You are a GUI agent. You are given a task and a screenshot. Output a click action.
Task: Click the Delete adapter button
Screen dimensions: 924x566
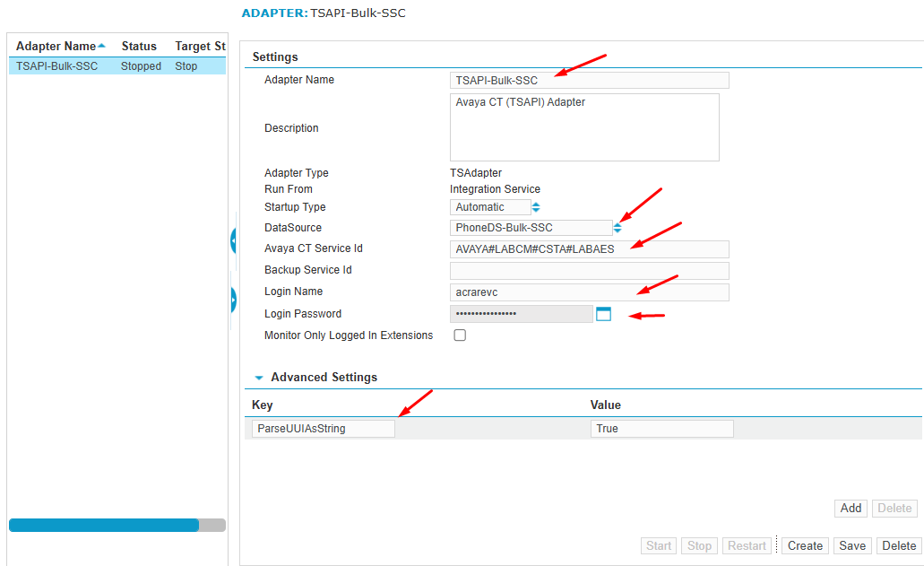tap(899, 545)
